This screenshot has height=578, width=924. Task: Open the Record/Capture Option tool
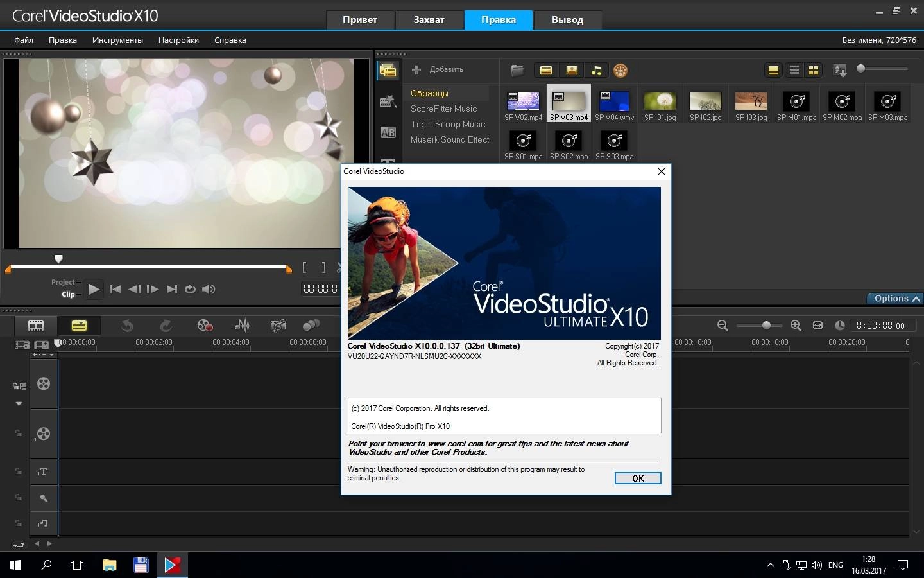point(204,326)
